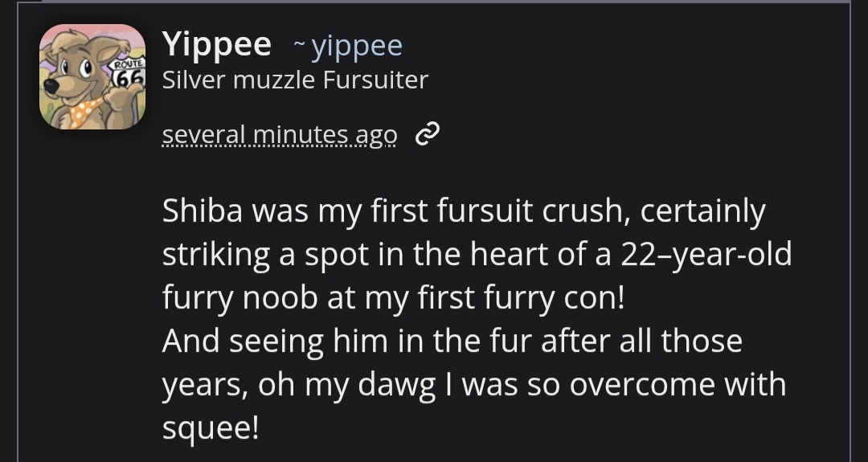Click the "22–year-old" text in comment
This screenshot has width=868, height=462.
coord(706,255)
